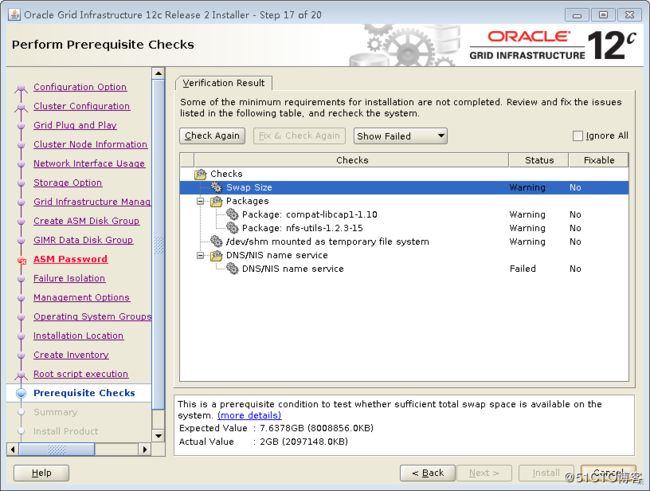Click the sidebar scroll up arrow
Viewport: 650px width, 491px height.
point(158,73)
